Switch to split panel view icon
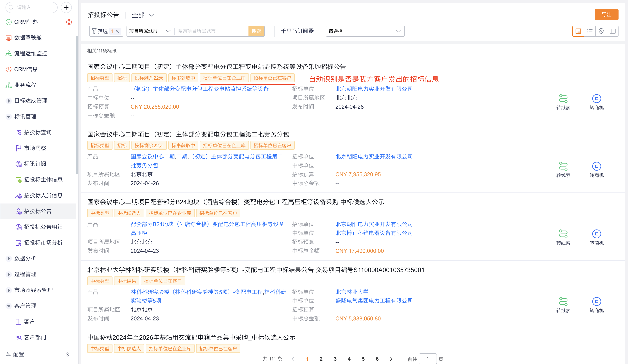Screen dimensions: 628x364 613,31
